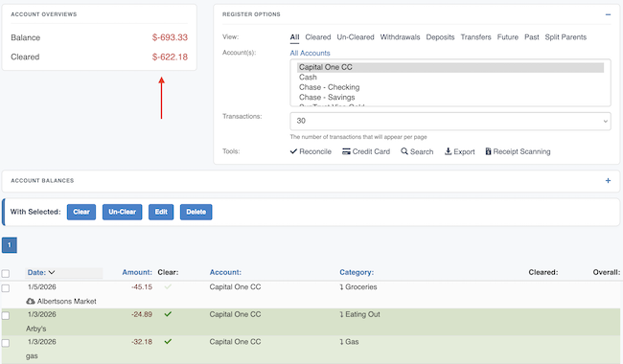
Task: Select the Withdrawals view filter
Action: pyautogui.click(x=400, y=37)
